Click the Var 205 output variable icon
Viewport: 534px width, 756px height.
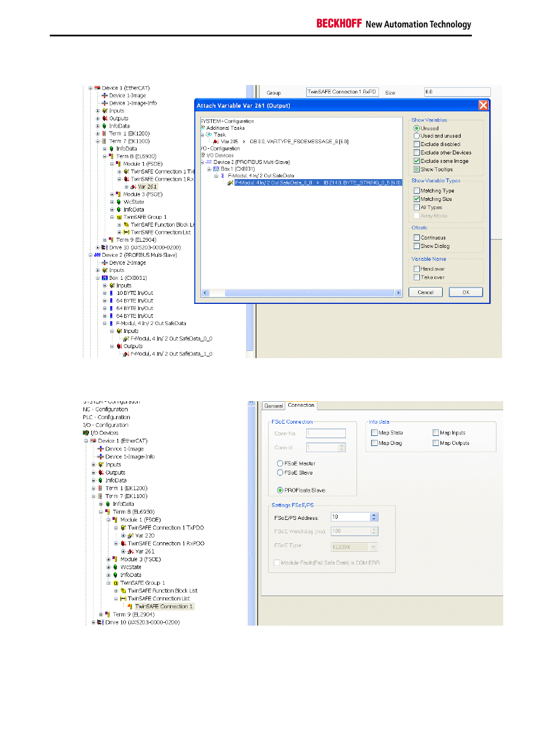click(x=216, y=142)
